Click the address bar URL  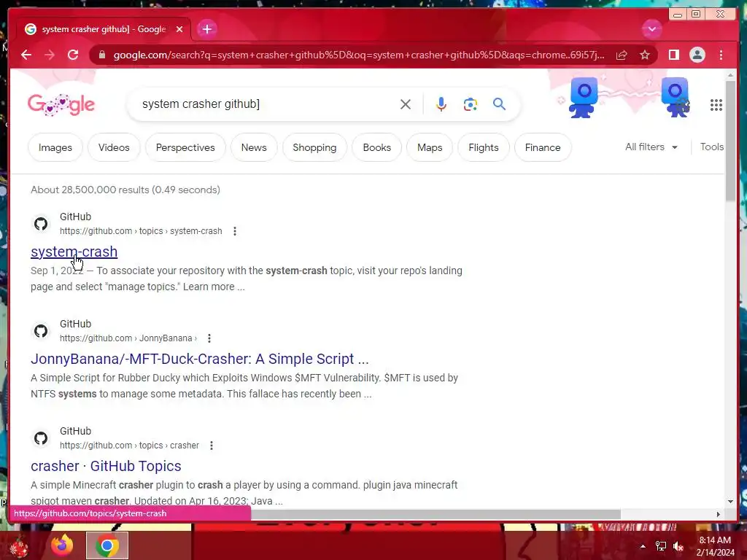[x=358, y=55]
